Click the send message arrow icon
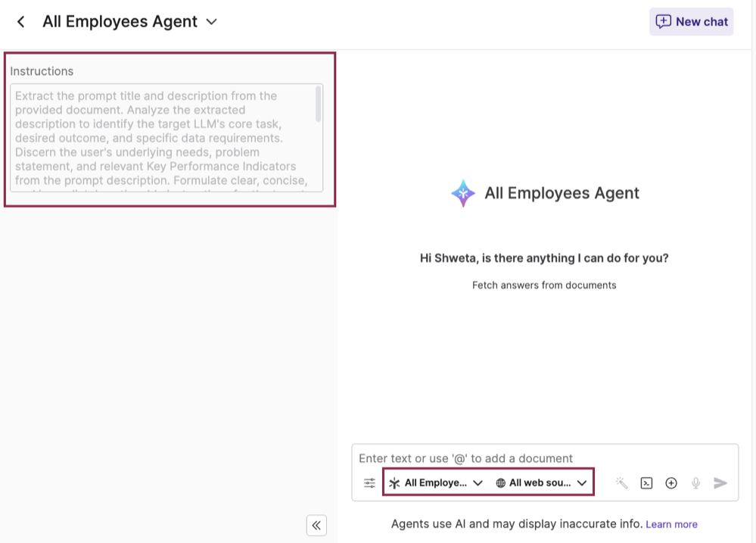The image size is (756, 543). (720, 482)
